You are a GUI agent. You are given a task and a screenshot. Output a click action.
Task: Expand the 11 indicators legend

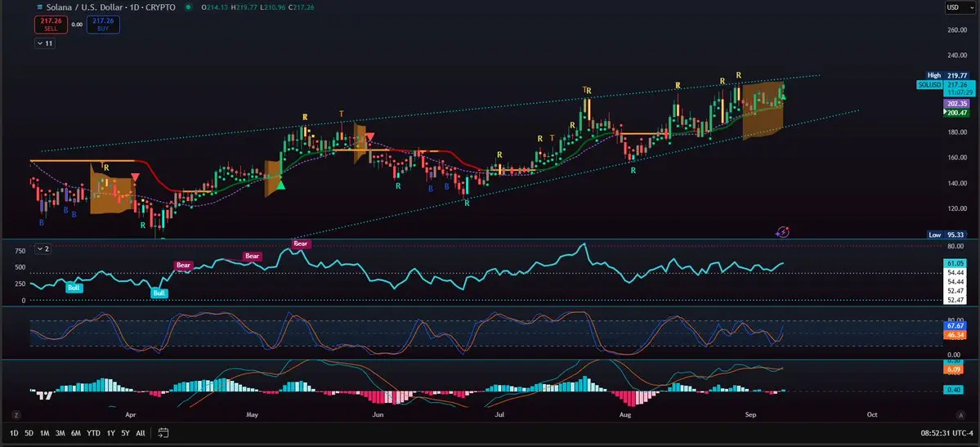45,43
